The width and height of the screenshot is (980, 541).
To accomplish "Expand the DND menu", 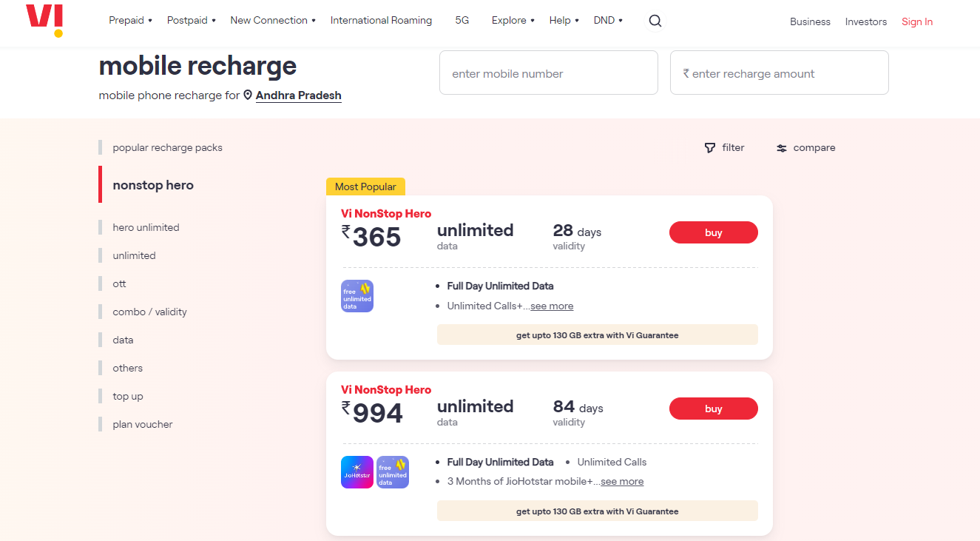I will pyautogui.click(x=608, y=20).
